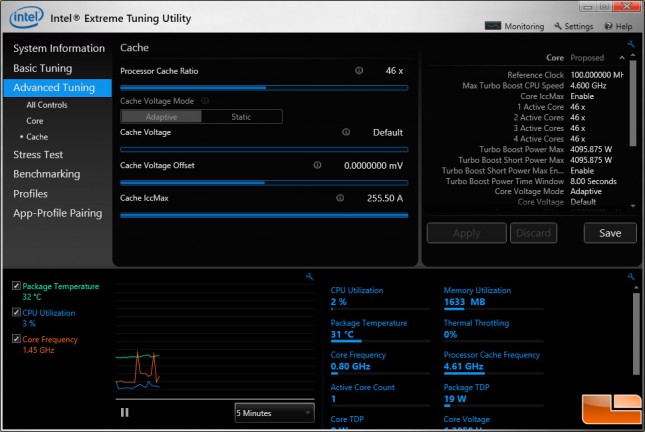Open Stress Test section
Screen dimensions: 645x432
coord(38,155)
